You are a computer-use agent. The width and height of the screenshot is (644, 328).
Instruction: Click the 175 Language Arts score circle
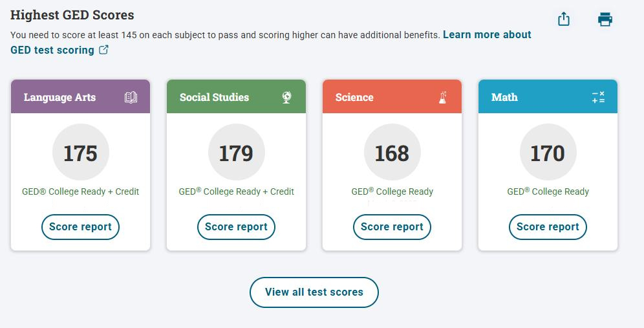[x=80, y=153]
